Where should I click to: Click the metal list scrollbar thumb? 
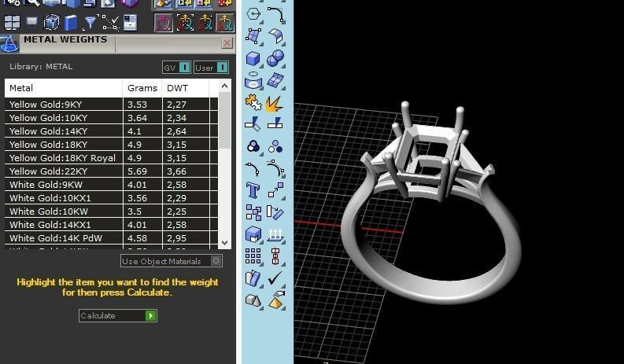[x=224, y=120]
